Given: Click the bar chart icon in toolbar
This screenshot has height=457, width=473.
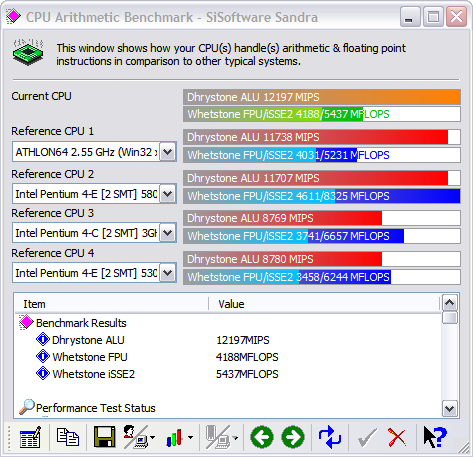Looking at the screenshot, I should (x=175, y=437).
